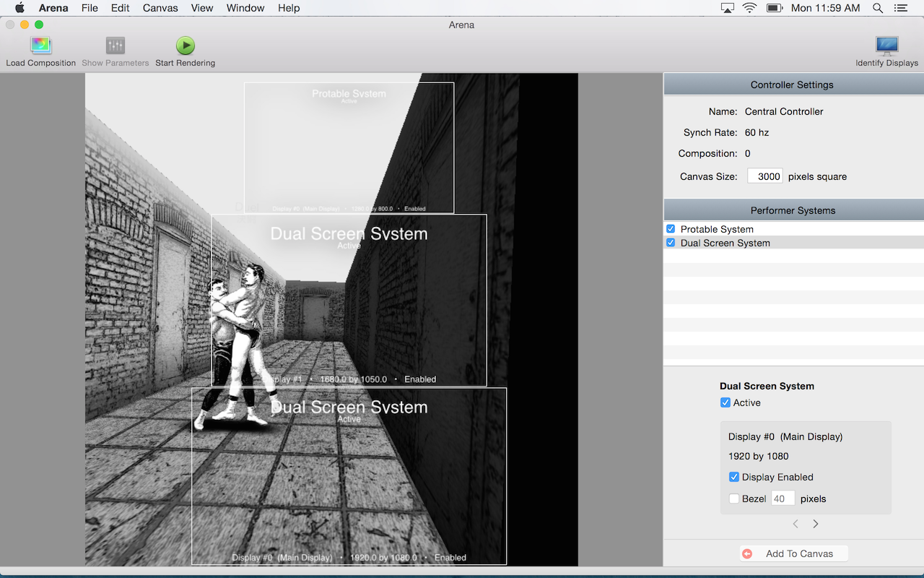
Task: Click the Load Composition icon
Action: click(40, 46)
